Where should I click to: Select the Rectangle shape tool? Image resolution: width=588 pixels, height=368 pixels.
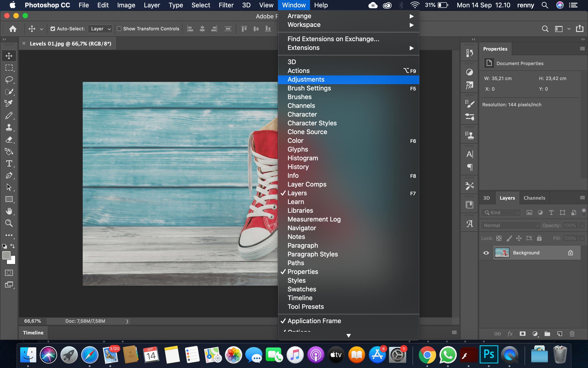(x=9, y=199)
